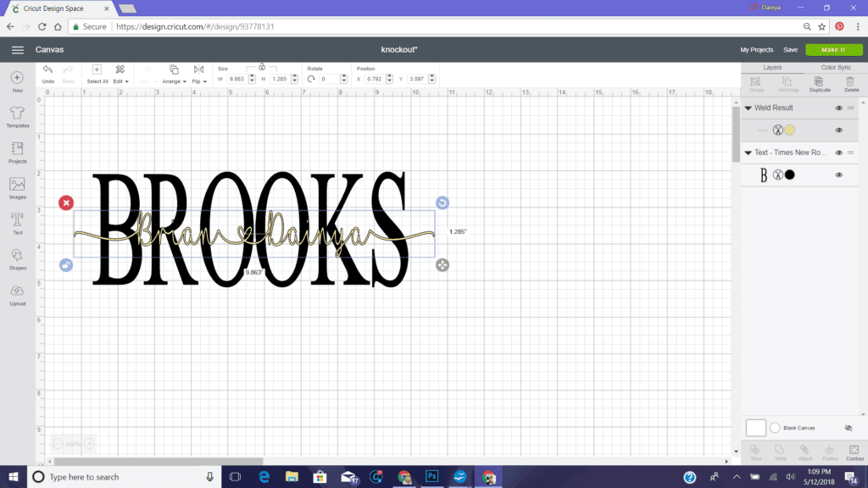
Task: Delete the selected layer
Action: (x=851, y=84)
